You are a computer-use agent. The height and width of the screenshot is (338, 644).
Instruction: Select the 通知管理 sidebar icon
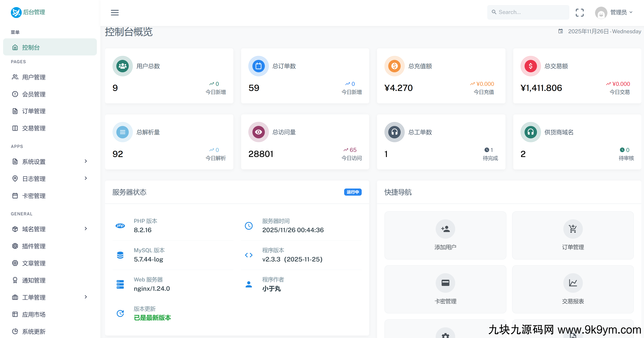(15, 280)
